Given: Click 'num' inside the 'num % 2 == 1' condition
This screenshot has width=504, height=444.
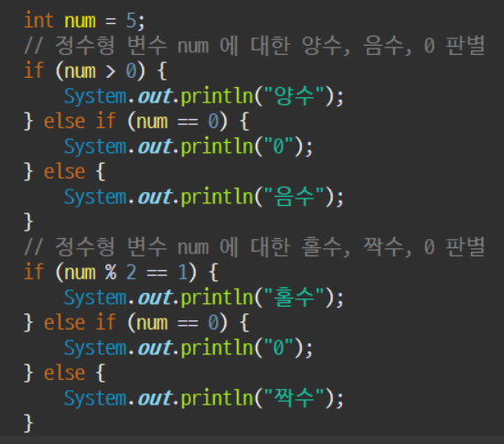Looking at the screenshot, I should coord(80,273).
